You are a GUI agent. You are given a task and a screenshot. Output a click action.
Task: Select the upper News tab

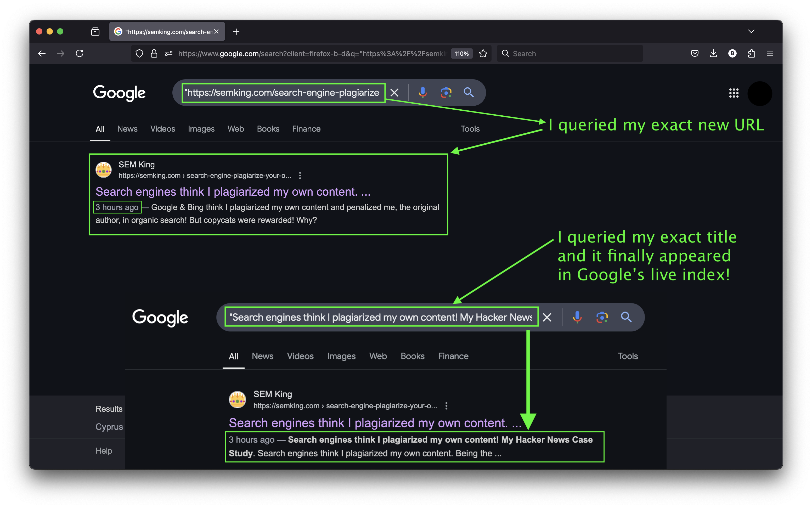click(x=127, y=129)
